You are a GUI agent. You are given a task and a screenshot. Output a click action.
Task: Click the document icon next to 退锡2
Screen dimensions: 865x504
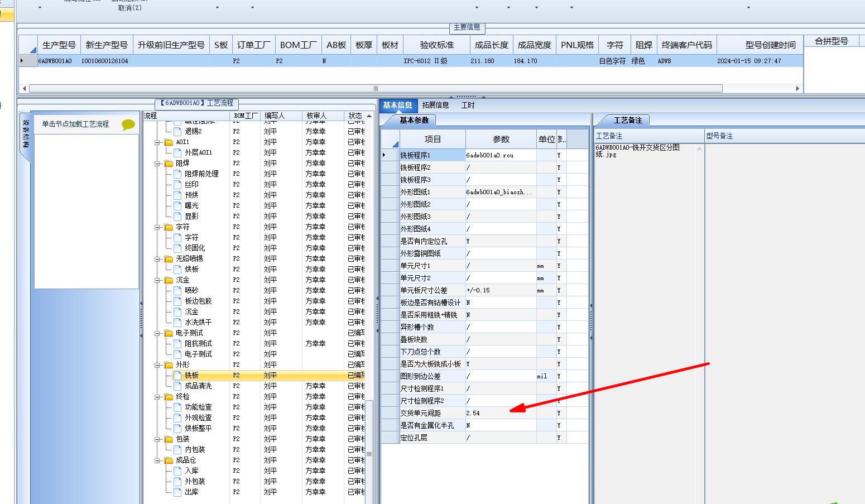(x=177, y=132)
